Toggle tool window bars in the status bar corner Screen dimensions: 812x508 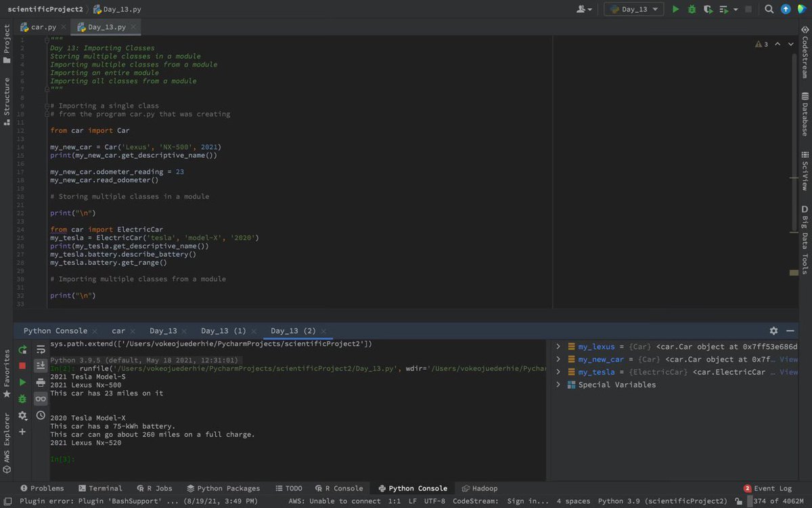[x=7, y=501]
